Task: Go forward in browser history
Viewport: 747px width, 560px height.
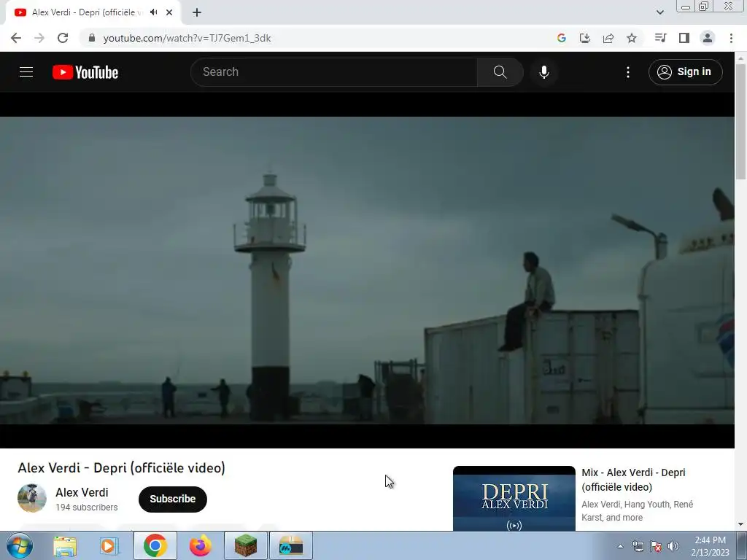Action: 39,38
